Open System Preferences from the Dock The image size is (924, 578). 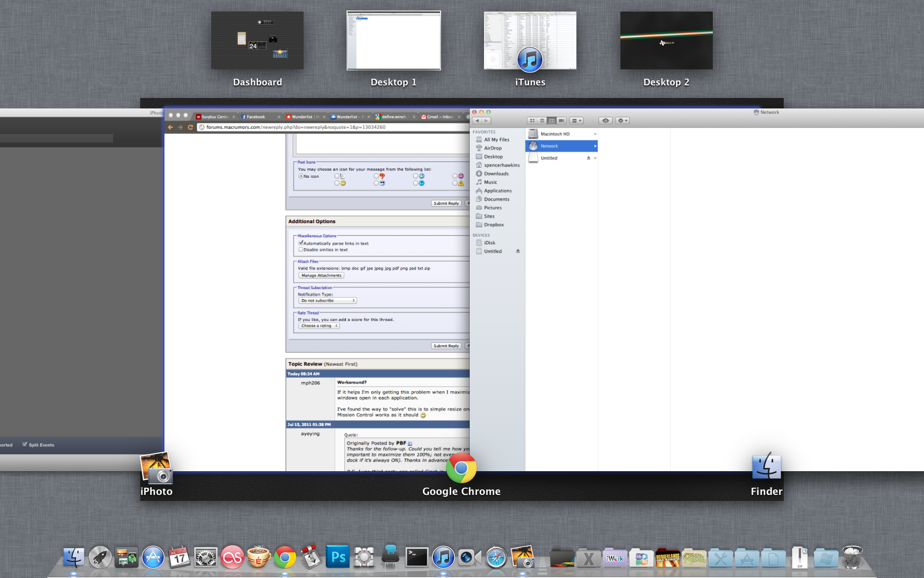[x=206, y=558]
